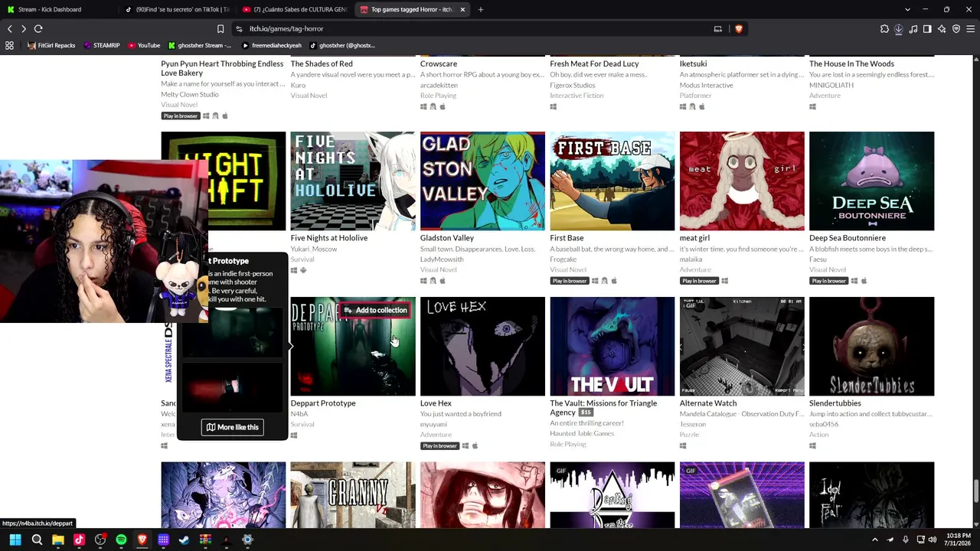The image size is (980, 551).
Task: Click Play in browser under Love Hex
Action: 439,446
